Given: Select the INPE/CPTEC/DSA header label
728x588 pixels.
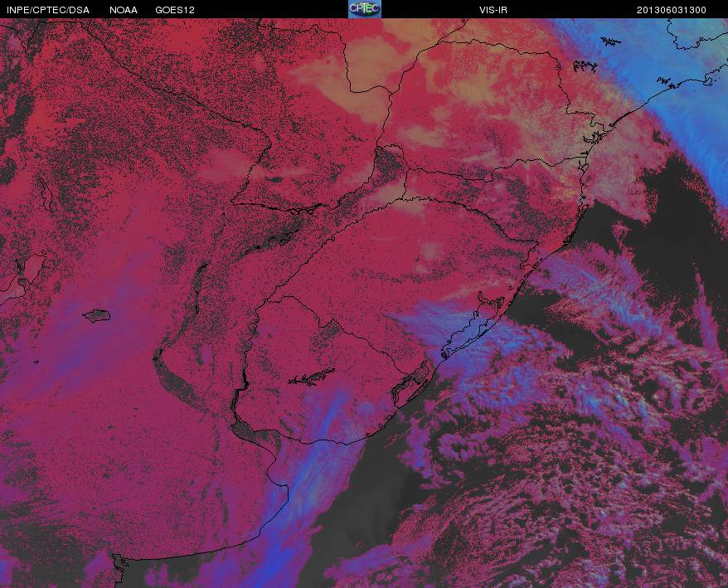Looking at the screenshot, I should click(x=48, y=10).
